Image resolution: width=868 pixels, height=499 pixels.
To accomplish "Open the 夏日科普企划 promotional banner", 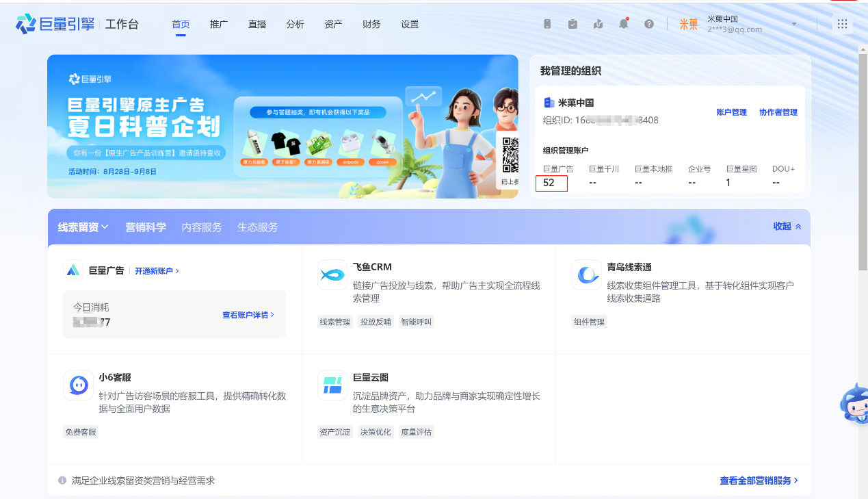I will pyautogui.click(x=282, y=127).
